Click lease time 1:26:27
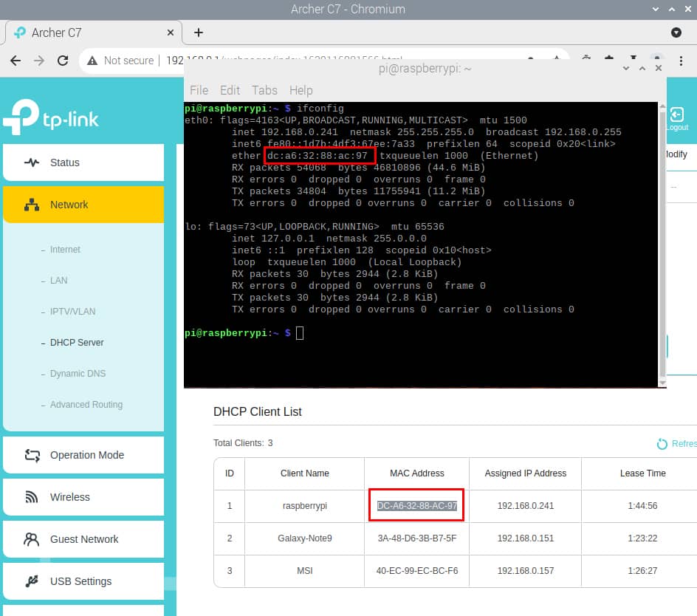This screenshot has height=616, width=697. tap(642, 571)
